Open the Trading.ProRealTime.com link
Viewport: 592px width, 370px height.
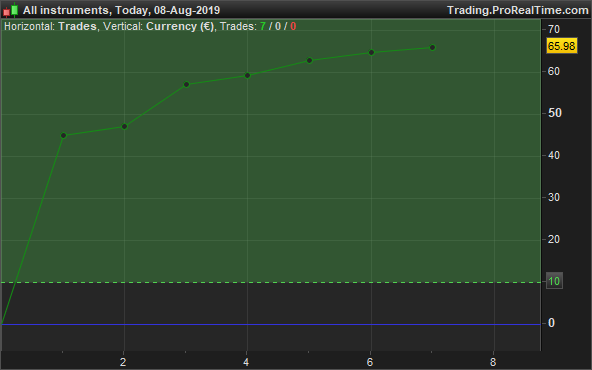tap(518, 10)
